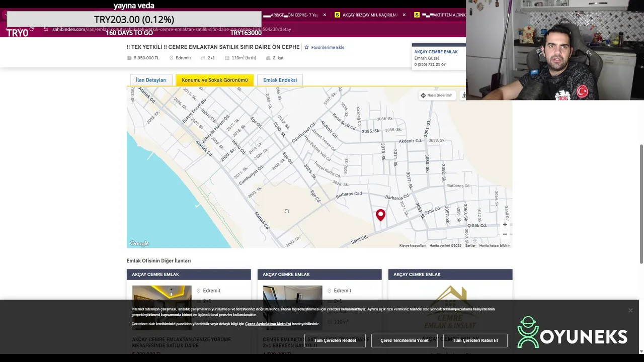
Task: Click the S favicon on AKTİF'TEN ALTINKUM tab
Action: 417,15
